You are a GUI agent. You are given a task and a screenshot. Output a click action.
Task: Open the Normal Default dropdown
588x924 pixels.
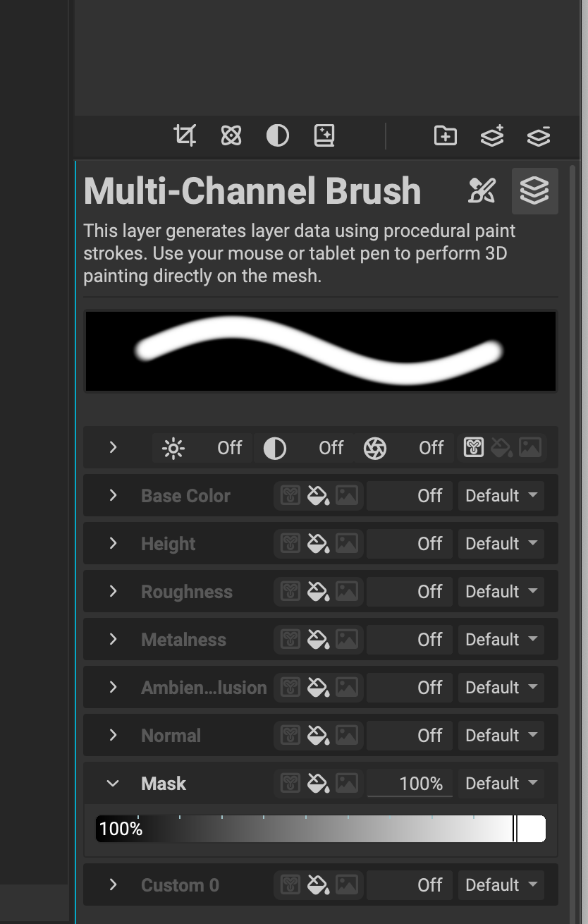coord(501,736)
